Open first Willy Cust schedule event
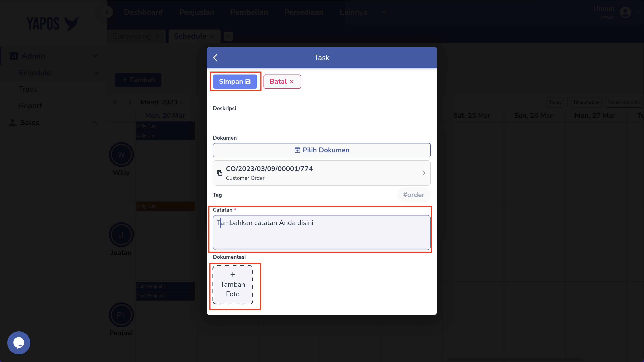 (x=165, y=126)
